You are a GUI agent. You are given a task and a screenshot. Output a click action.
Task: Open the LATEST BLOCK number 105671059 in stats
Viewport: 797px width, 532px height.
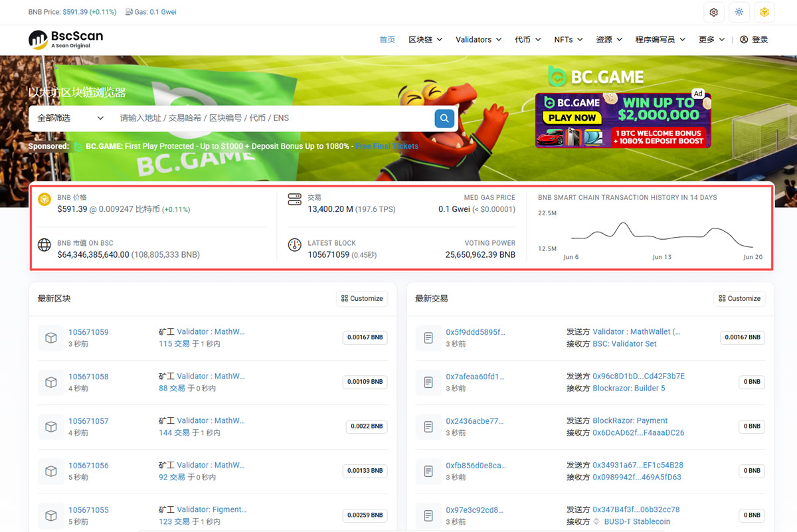pyautogui.click(x=328, y=255)
